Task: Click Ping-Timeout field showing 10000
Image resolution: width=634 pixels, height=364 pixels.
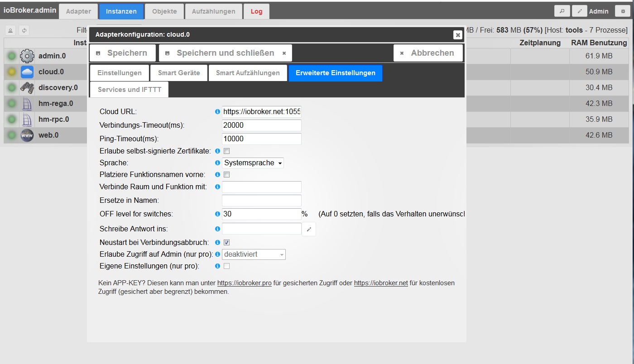Action: (x=262, y=139)
